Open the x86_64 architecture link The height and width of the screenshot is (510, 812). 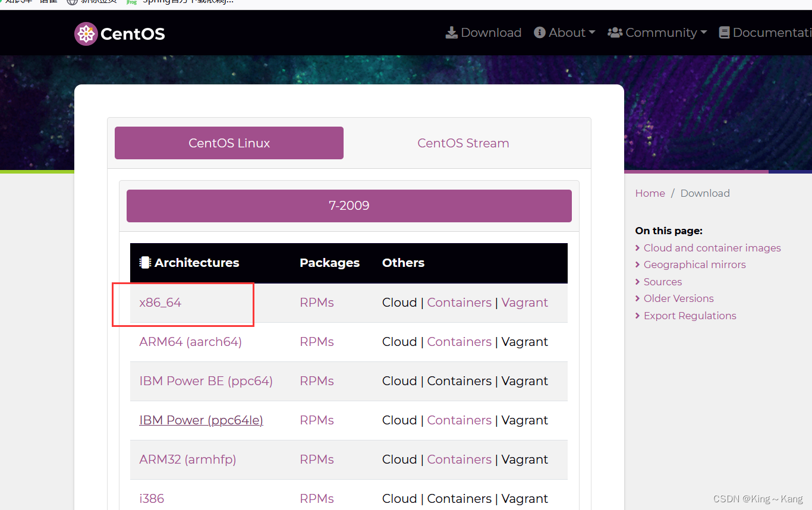coord(160,303)
